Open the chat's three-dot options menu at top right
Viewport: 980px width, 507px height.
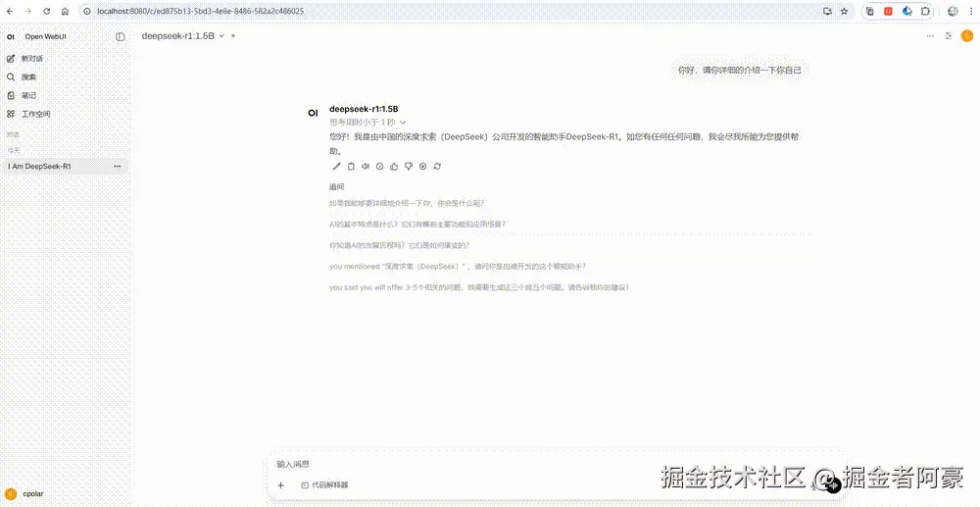coord(930,36)
